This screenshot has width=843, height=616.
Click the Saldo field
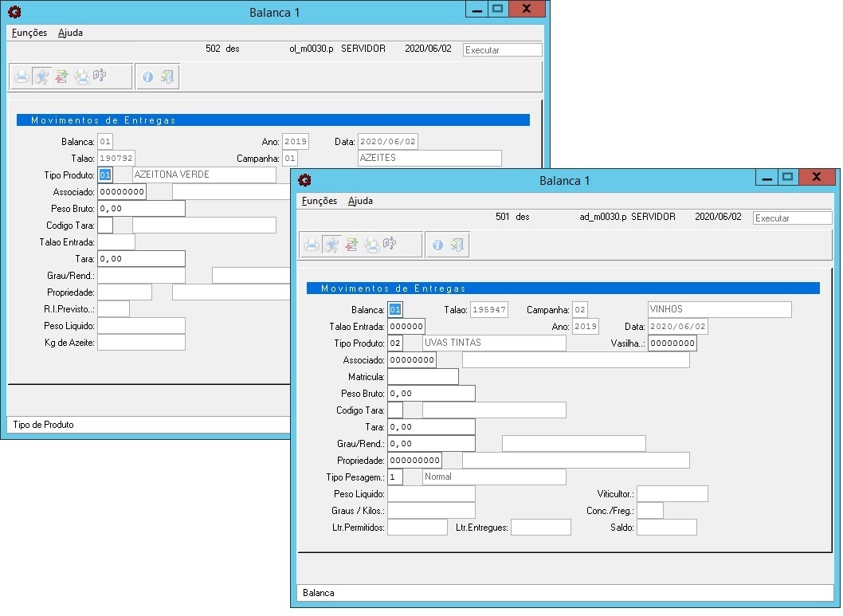click(667, 528)
